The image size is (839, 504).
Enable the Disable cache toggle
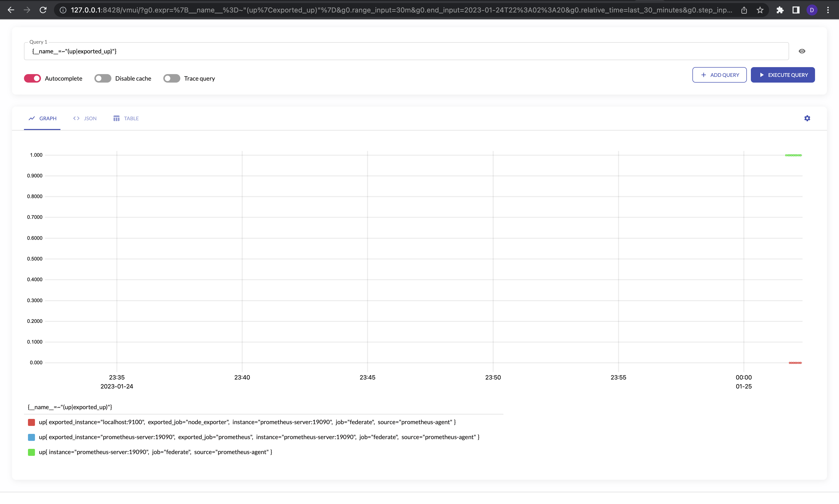click(x=102, y=78)
